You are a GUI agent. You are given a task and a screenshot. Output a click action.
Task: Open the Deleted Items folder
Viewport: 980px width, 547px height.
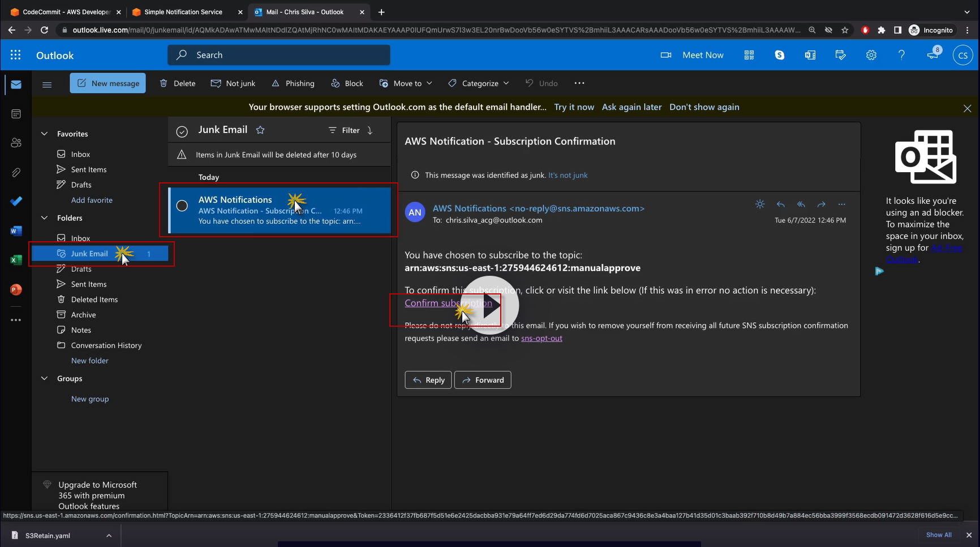click(x=94, y=300)
